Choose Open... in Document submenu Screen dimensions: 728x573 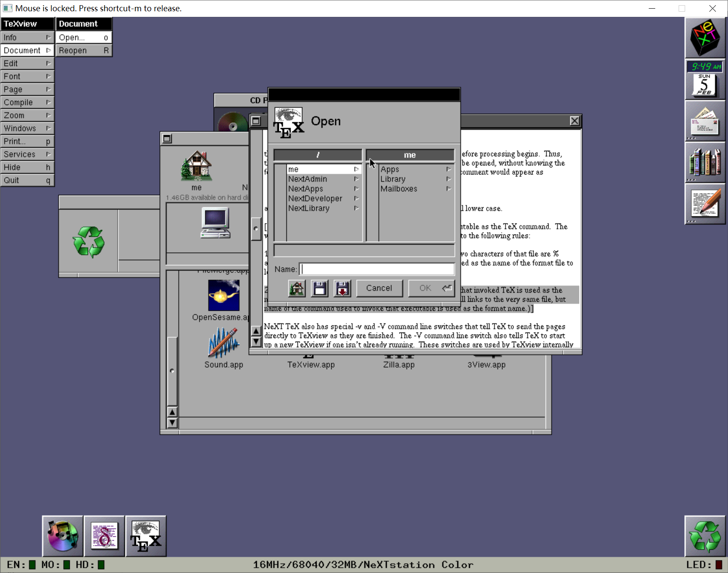point(84,37)
